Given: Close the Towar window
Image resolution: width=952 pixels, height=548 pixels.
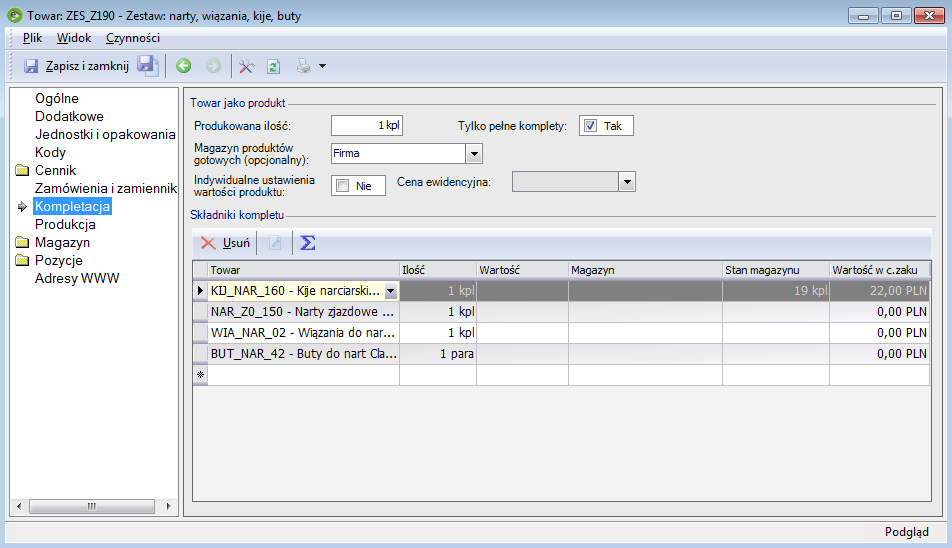Looking at the screenshot, I should click(929, 16).
